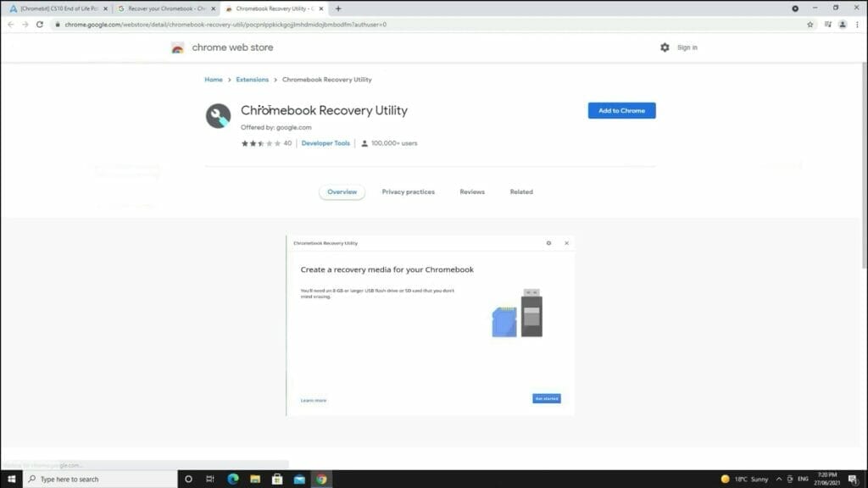Screen dimensions: 868x488
Task: Open the Chrome Web Store home icon
Action: pos(177,47)
